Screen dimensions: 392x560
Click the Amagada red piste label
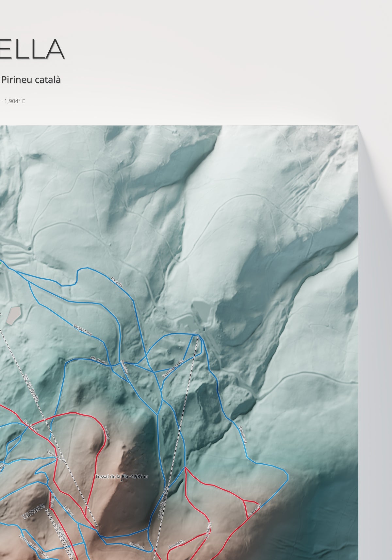177,544
